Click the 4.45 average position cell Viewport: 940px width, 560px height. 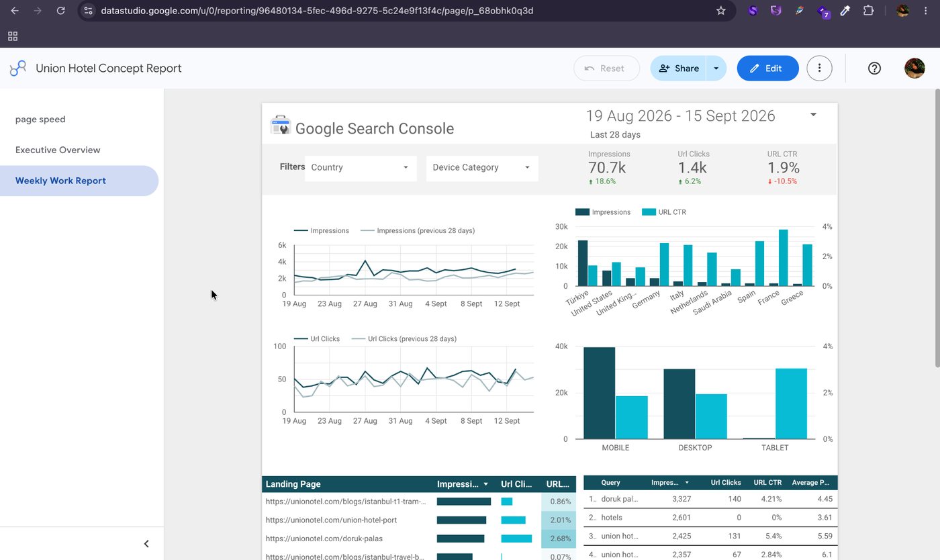(x=825, y=499)
